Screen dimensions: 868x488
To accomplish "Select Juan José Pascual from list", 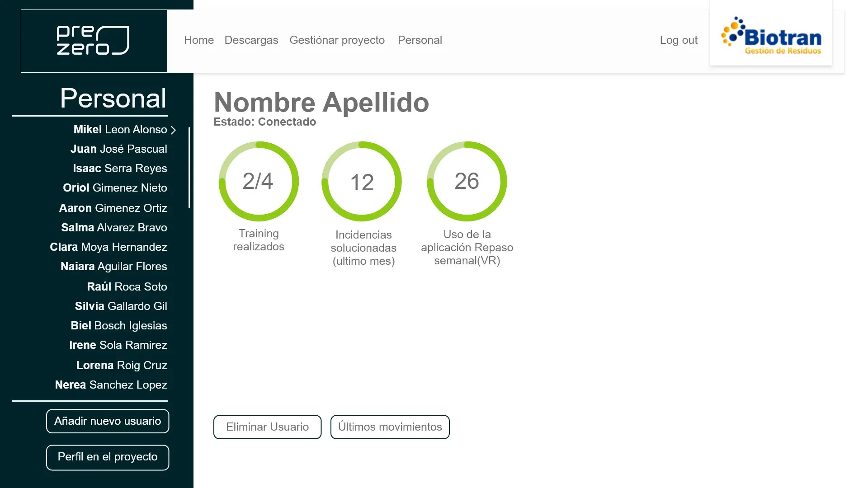I will tap(118, 149).
